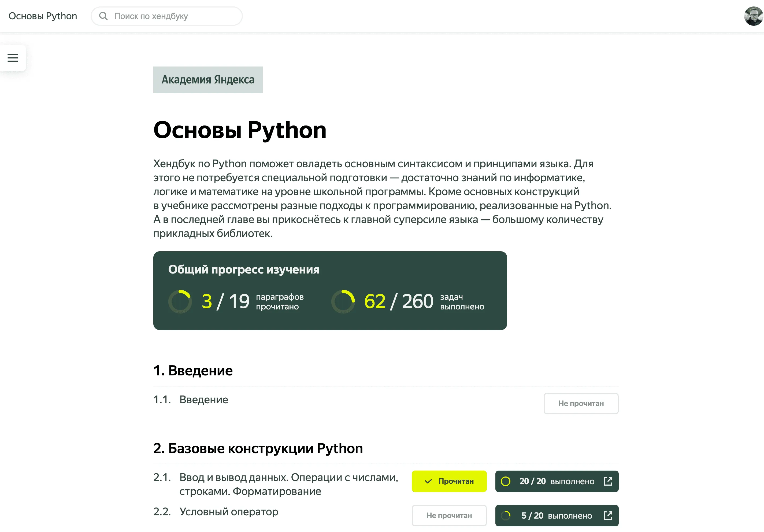Click the section heading 1. Введение
764x532 pixels.
(x=193, y=370)
